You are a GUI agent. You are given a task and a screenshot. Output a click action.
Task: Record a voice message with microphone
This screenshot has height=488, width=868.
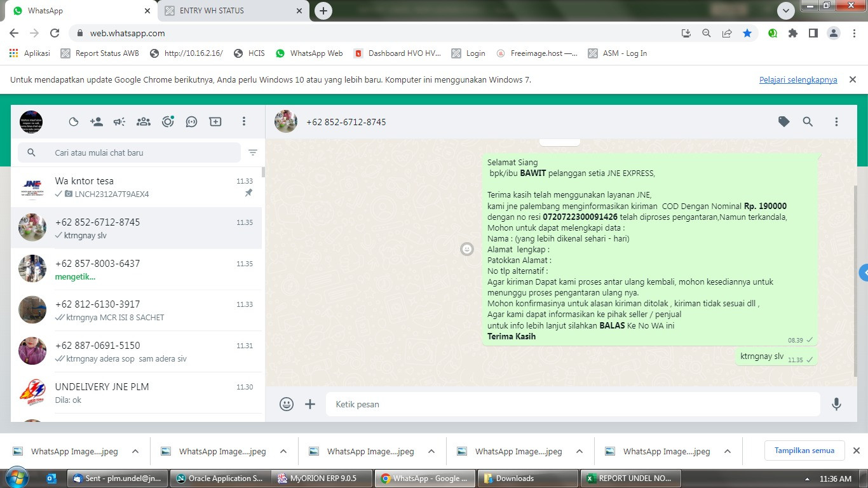click(837, 404)
